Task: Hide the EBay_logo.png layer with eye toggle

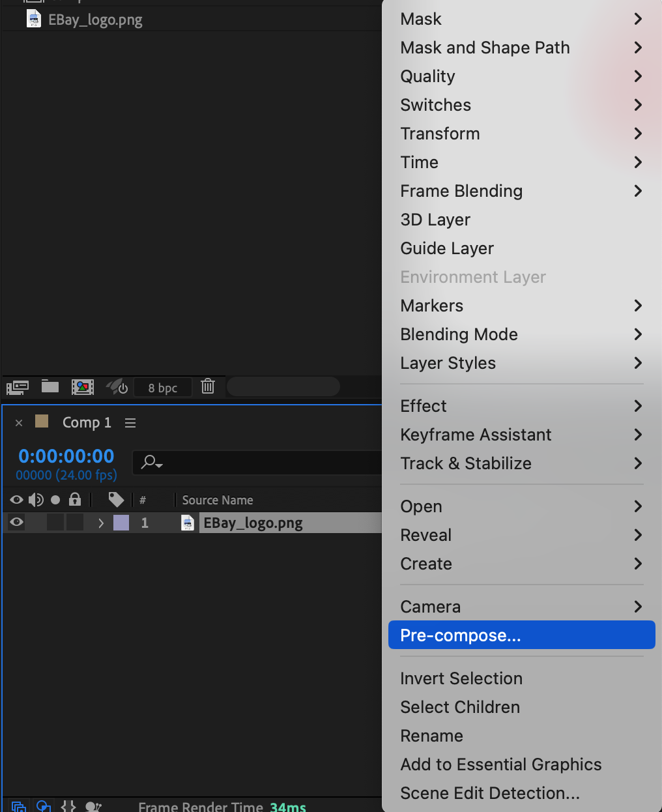Action: (17, 522)
